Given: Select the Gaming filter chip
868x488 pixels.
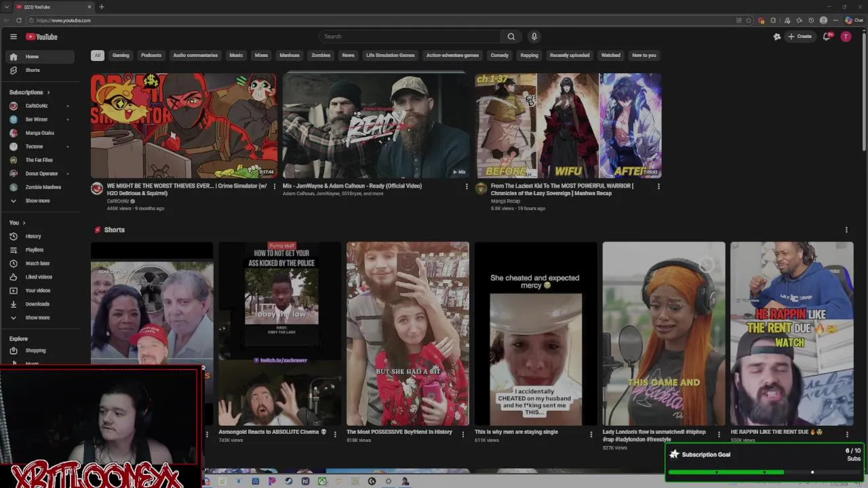Looking at the screenshot, I should pyautogui.click(x=121, y=56).
